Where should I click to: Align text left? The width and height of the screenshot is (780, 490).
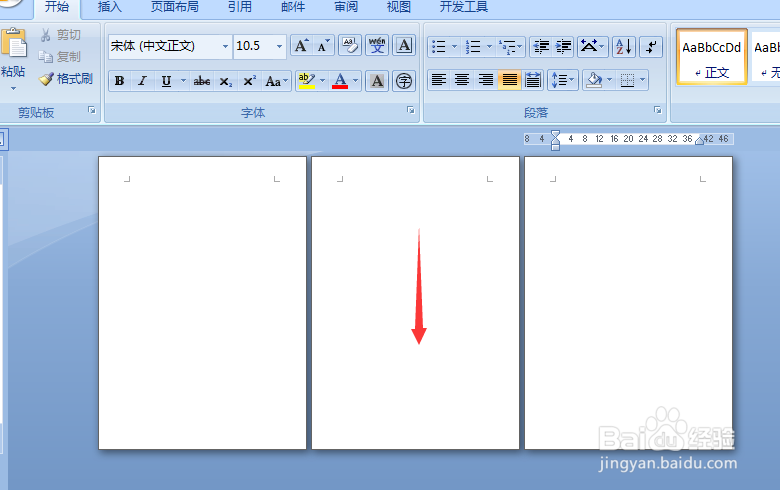pos(438,80)
